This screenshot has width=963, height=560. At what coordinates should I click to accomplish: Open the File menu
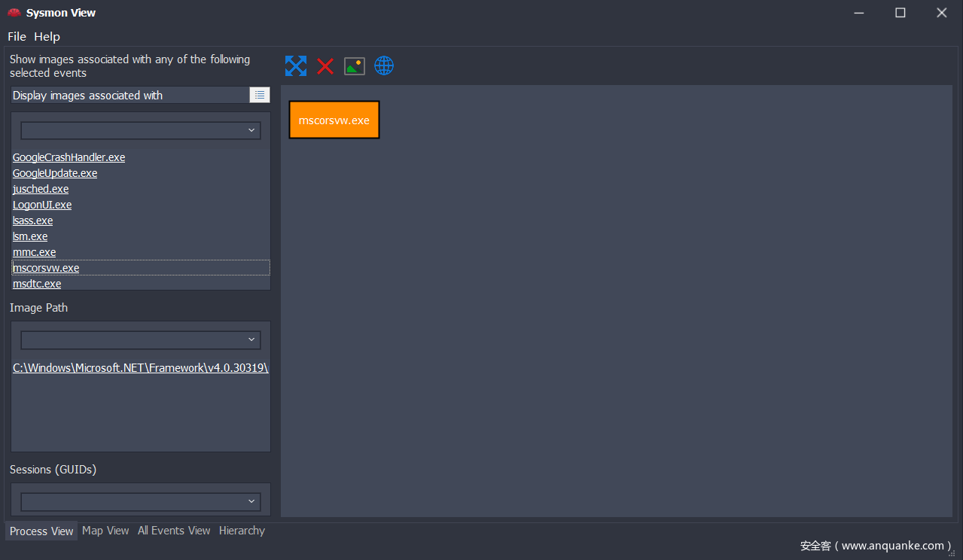pos(17,37)
